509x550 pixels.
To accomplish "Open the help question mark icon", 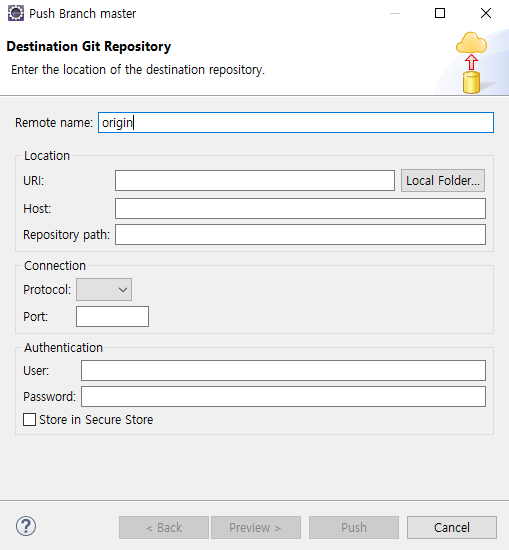I will point(26,526).
